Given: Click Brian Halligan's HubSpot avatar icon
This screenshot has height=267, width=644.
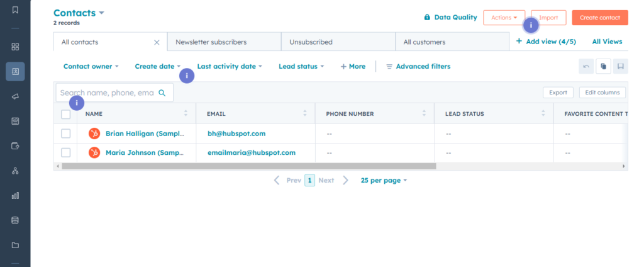Looking at the screenshot, I should tap(94, 133).
